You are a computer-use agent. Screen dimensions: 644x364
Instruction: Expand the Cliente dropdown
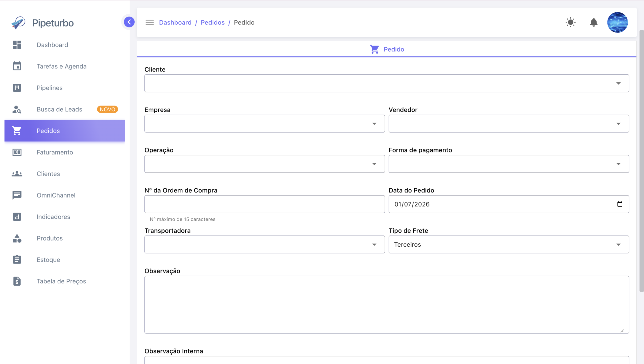[x=387, y=83]
